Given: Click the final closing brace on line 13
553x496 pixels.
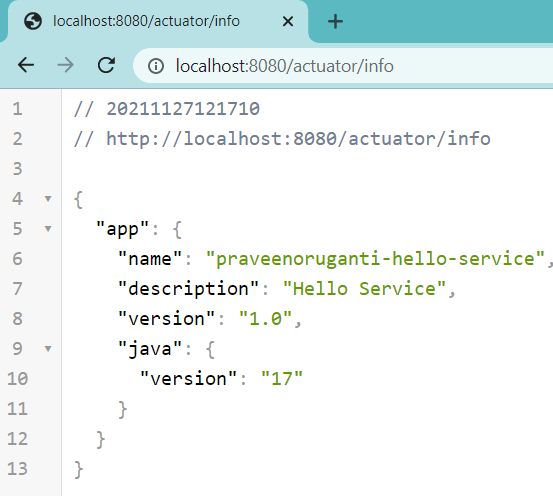Looking at the screenshot, I should point(78,470).
